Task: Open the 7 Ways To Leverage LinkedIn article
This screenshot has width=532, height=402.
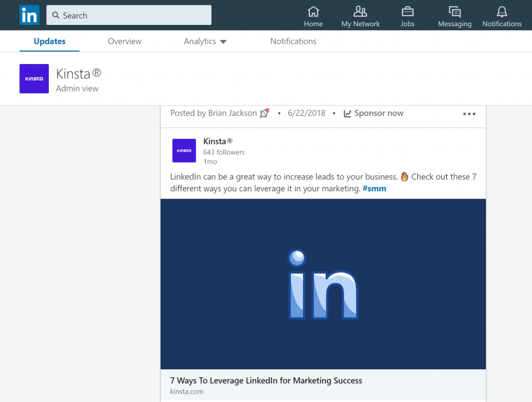Action: pyautogui.click(x=266, y=380)
